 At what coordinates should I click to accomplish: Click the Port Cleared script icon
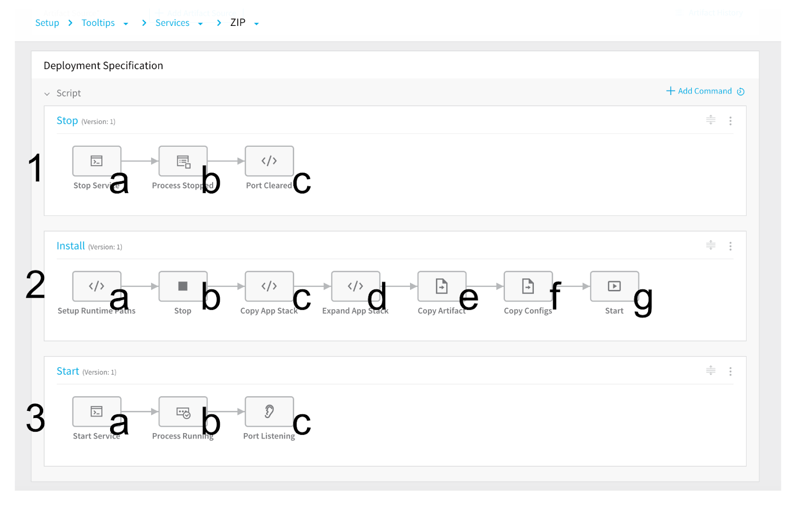click(269, 161)
